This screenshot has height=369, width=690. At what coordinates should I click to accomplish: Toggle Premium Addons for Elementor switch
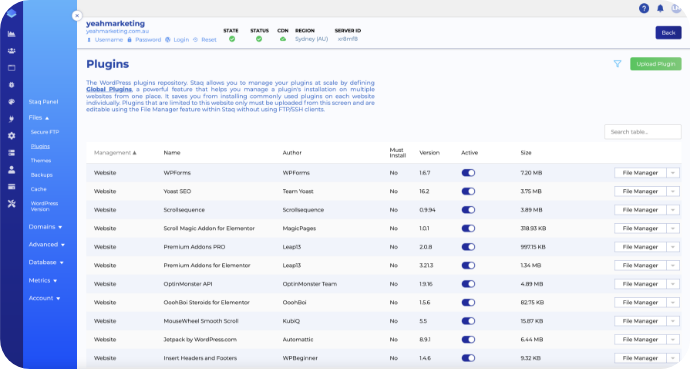tap(468, 265)
